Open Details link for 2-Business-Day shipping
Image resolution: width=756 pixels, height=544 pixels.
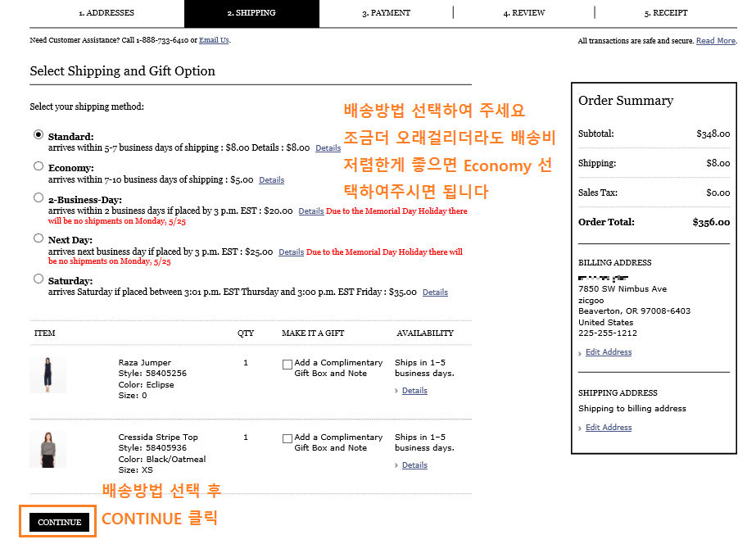[311, 211]
